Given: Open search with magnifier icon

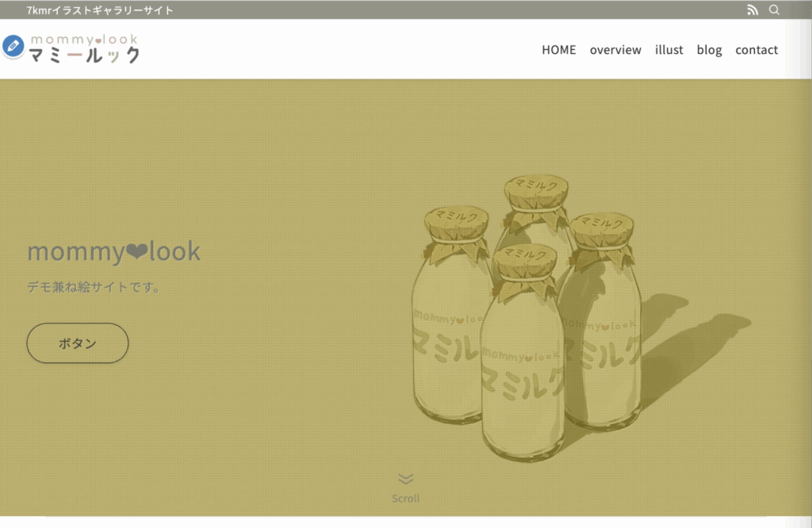Looking at the screenshot, I should [x=774, y=10].
